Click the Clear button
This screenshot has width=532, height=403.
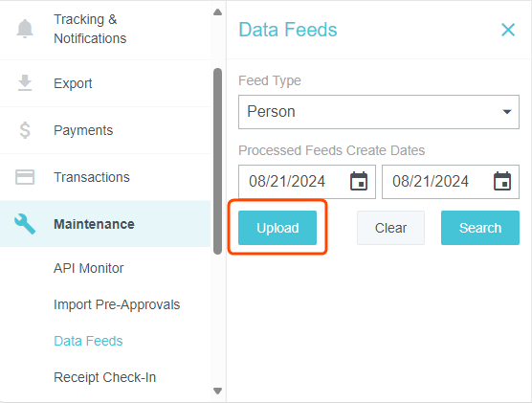pyautogui.click(x=390, y=228)
